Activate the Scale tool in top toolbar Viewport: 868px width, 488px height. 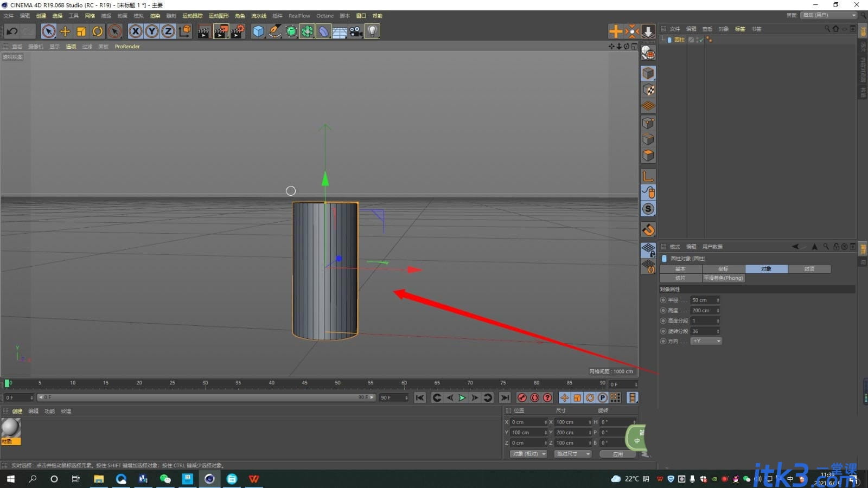point(81,31)
